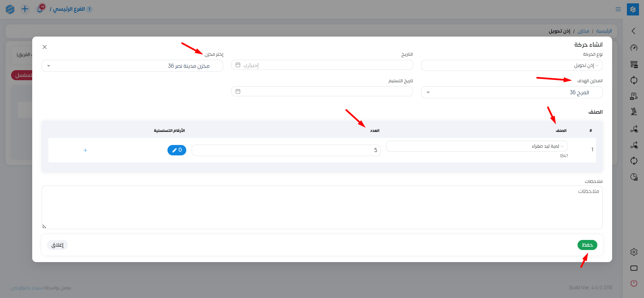The image size is (644, 298).
Task: Click the dashboard speedometer icon in sidebar
Action: 634,48
